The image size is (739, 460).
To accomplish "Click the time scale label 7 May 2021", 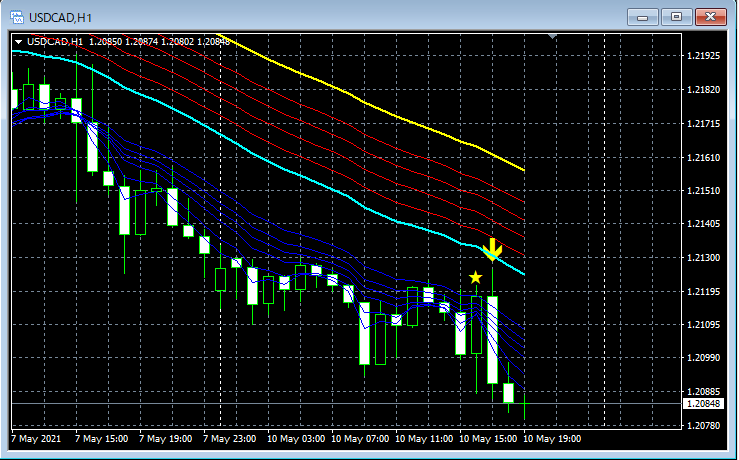I will tap(36, 439).
